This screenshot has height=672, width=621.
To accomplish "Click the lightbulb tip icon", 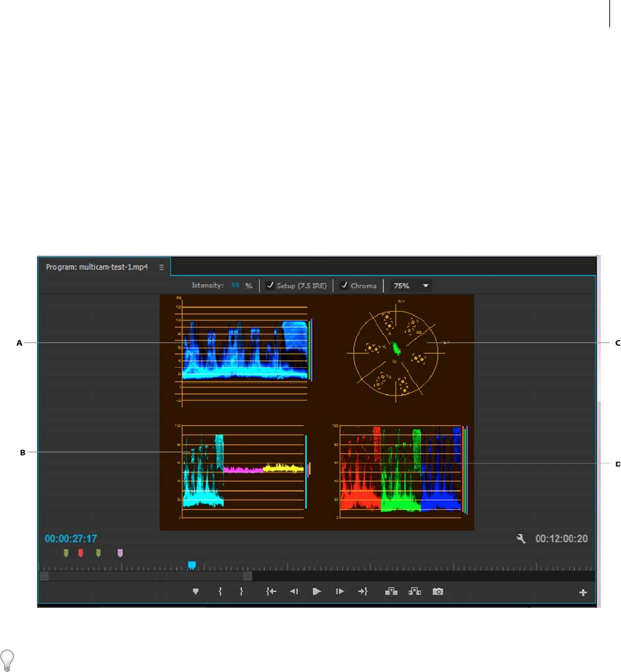I will click(x=7, y=660).
